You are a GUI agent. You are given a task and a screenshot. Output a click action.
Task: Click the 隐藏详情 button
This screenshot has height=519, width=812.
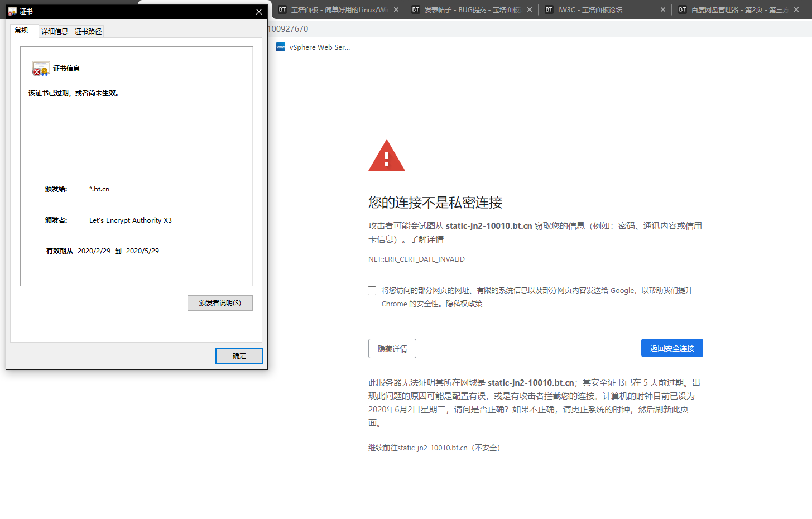click(392, 349)
